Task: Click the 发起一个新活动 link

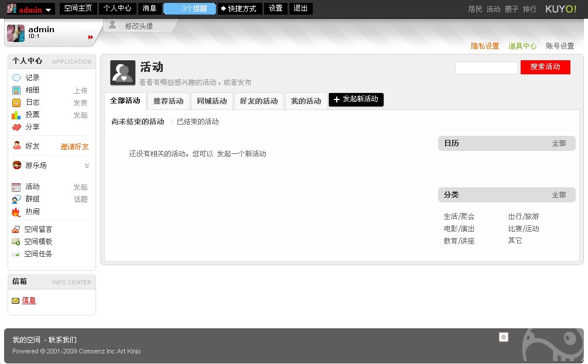Action: click(241, 154)
